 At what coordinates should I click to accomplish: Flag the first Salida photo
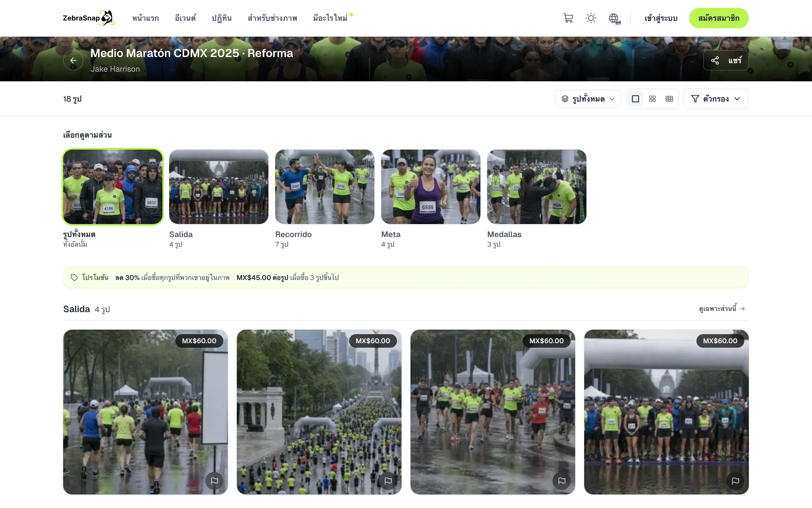214,481
